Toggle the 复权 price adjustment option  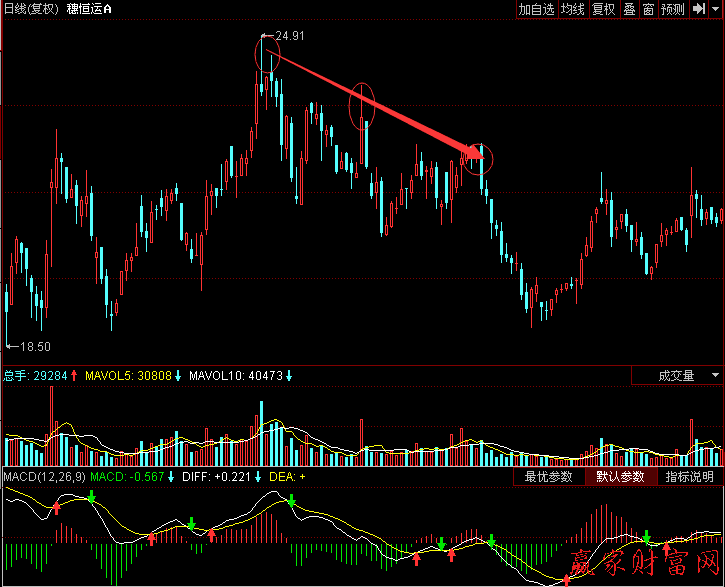tap(604, 9)
